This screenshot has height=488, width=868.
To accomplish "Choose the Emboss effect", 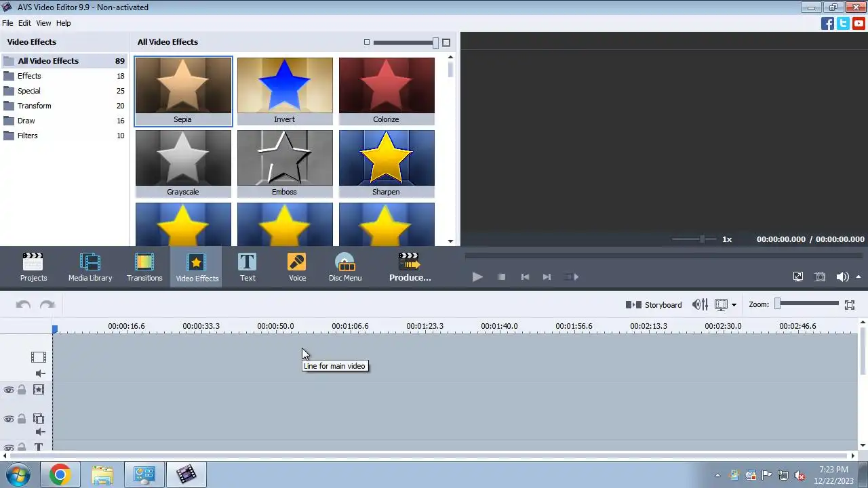I will (x=285, y=163).
